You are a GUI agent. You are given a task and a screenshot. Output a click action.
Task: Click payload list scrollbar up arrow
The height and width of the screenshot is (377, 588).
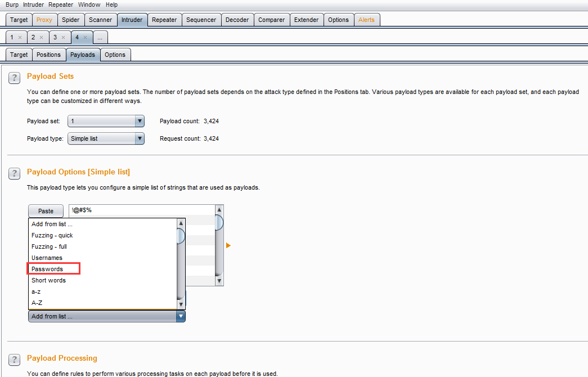tap(219, 209)
